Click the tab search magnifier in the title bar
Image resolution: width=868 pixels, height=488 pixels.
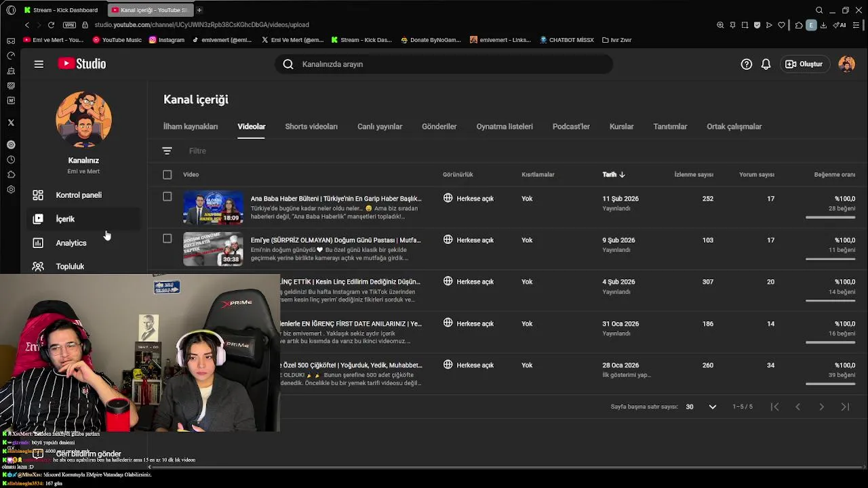[819, 10]
